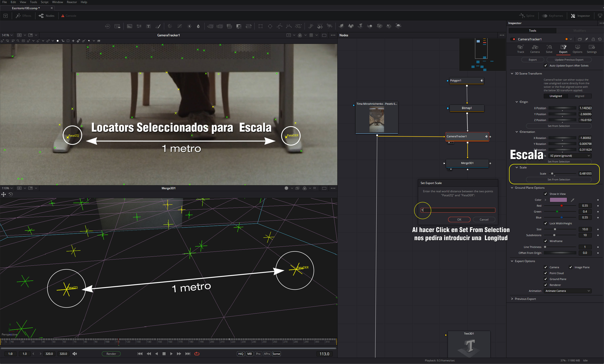Add Rectangle mask tool
604x364 pixels.
(x=260, y=26)
